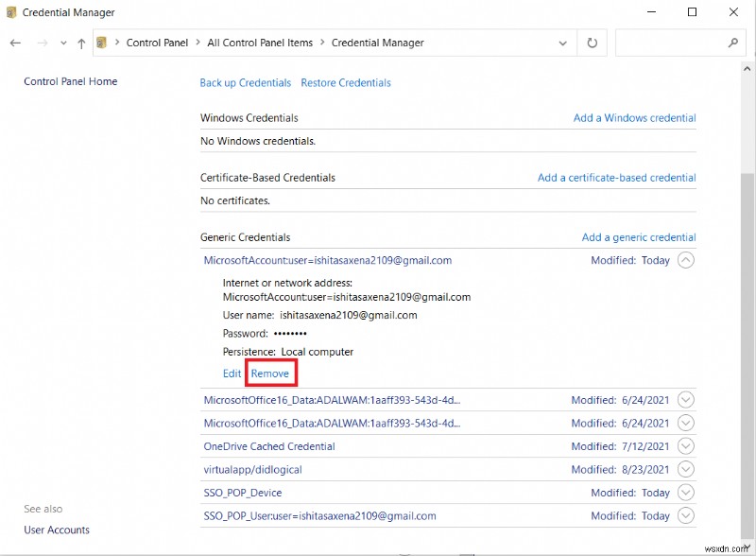Open User Accounts from See also section

coord(56,530)
